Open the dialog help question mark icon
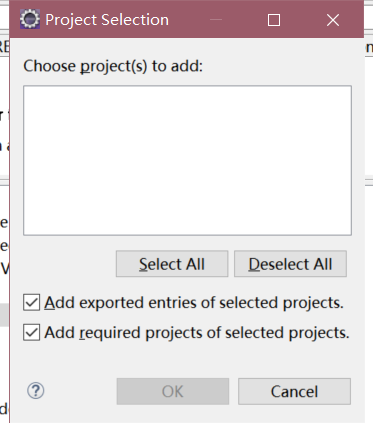373x432 pixels. 35,391
